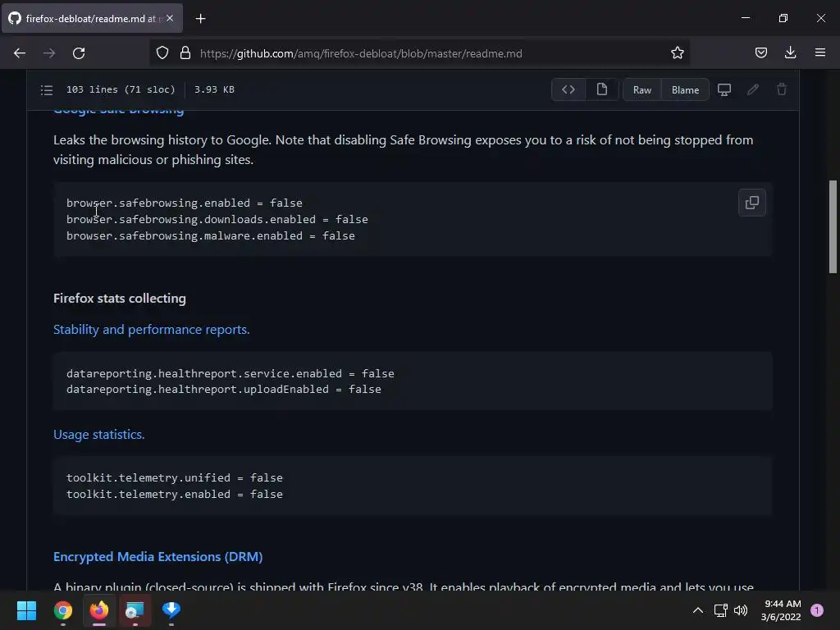The width and height of the screenshot is (840, 630).
Task: Click datareporting.healthreport.service.enabled line
Action: [231, 373]
